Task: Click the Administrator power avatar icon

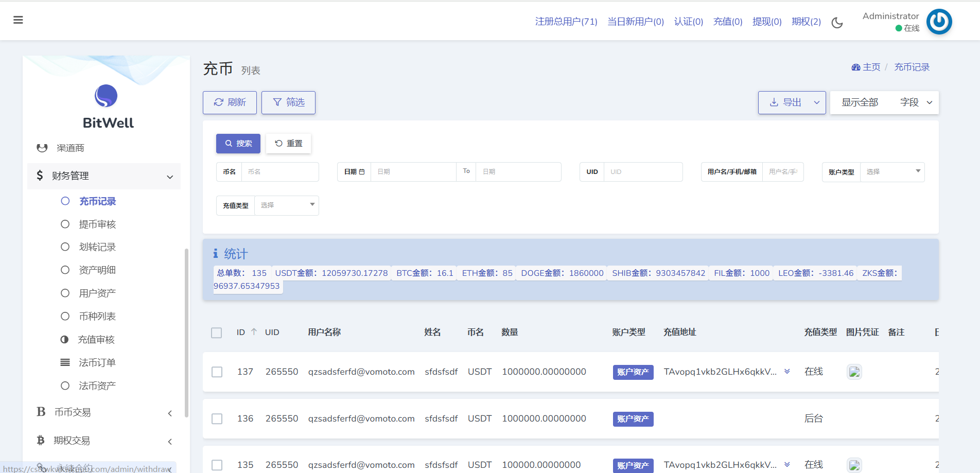Action: click(939, 22)
